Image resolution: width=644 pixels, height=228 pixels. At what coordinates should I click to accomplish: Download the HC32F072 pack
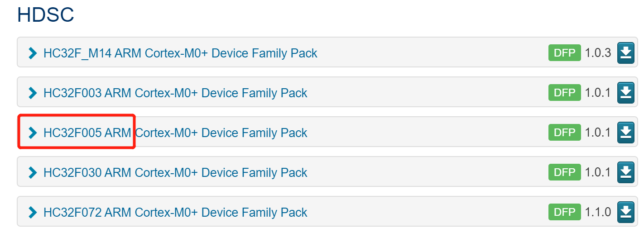pyautogui.click(x=625, y=212)
